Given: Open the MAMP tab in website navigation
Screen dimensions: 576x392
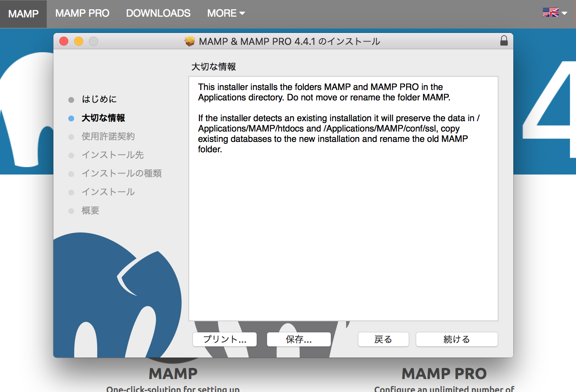Looking at the screenshot, I should coord(23,14).
